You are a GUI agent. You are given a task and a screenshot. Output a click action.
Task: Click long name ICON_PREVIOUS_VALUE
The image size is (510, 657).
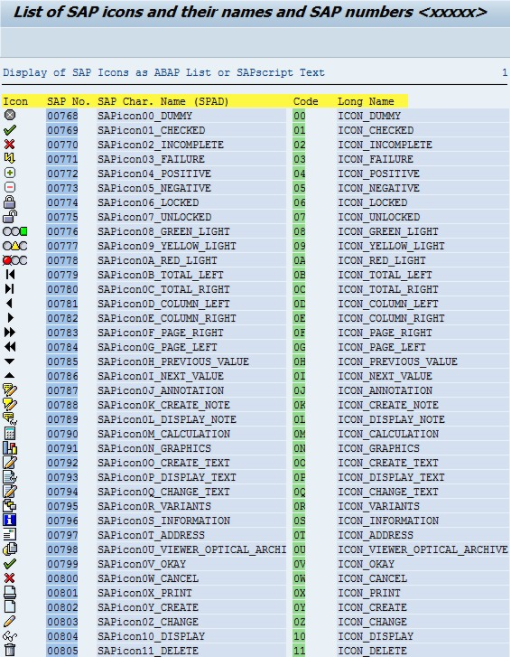point(397,362)
